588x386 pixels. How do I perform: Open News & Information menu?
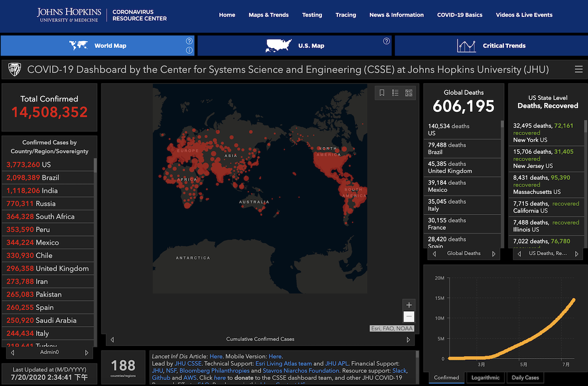396,15
